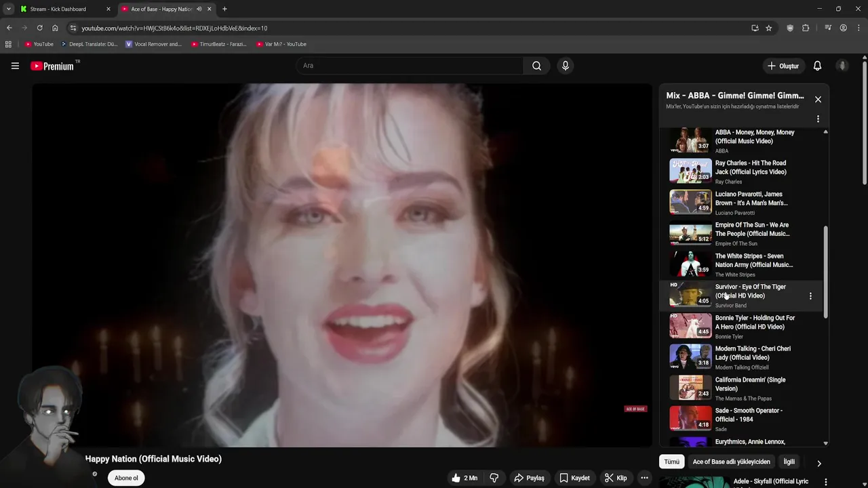
Task: Open install/cast icon in address bar
Action: click(x=755, y=28)
